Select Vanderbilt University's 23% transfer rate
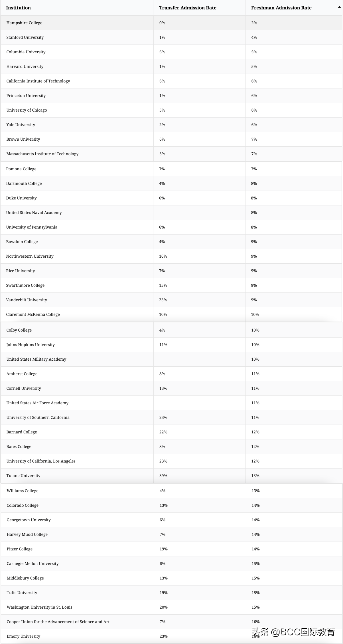Viewport: 343px width, 644px height. pos(163,300)
